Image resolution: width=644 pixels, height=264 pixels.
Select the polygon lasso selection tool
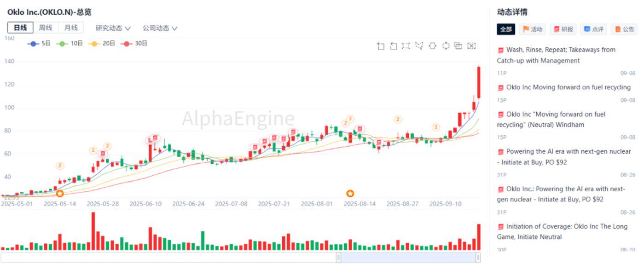pos(419,46)
